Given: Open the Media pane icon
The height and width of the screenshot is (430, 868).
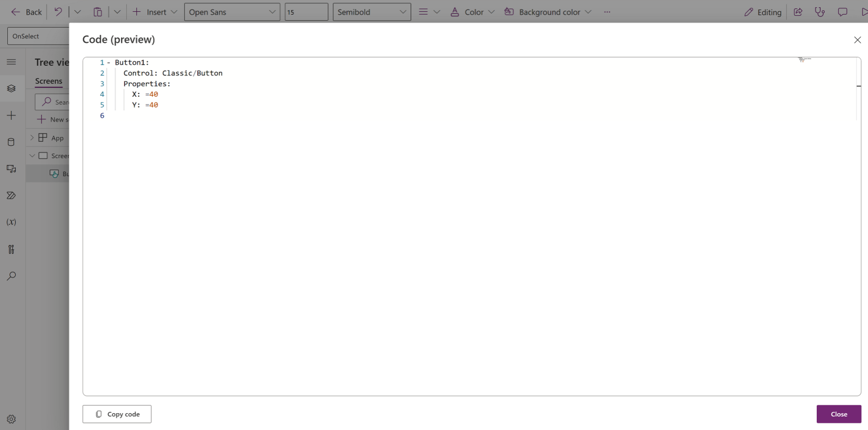Looking at the screenshot, I should pos(11,169).
